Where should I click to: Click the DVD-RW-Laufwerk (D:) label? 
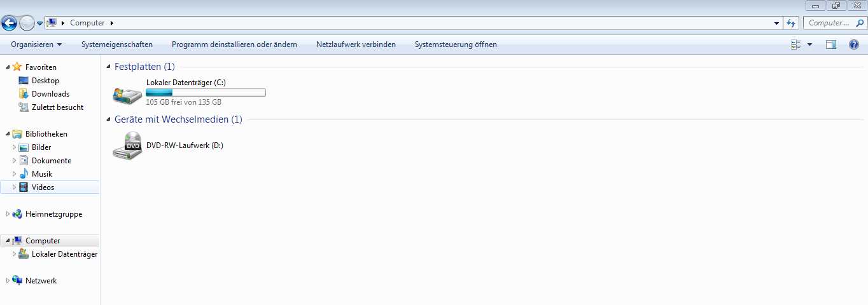click(185, 146)
